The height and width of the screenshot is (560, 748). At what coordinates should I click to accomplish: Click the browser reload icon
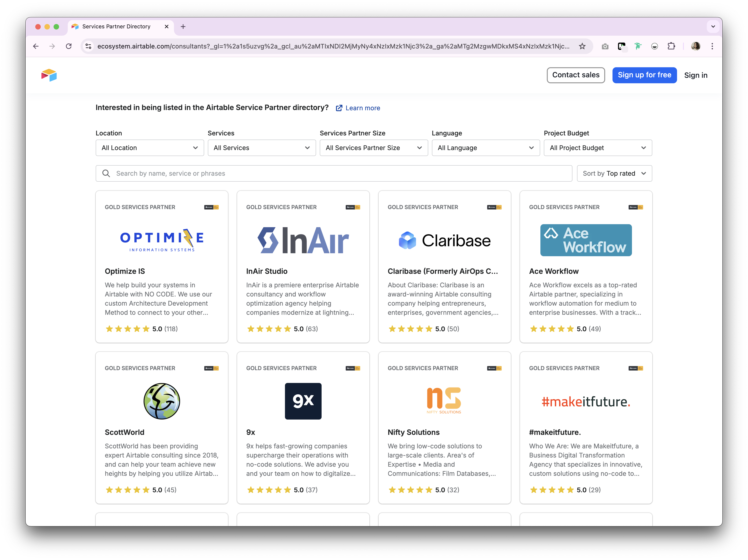(69, 46)
